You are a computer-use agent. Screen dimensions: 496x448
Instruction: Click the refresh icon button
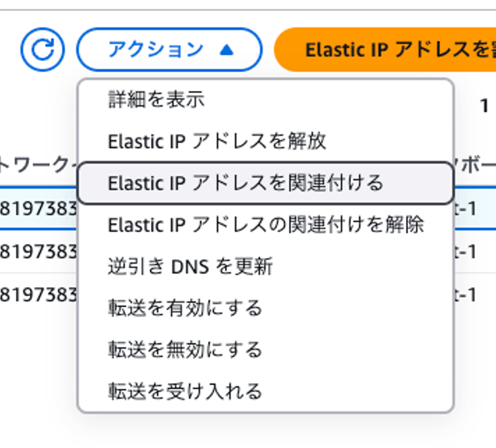click(42, 50)
